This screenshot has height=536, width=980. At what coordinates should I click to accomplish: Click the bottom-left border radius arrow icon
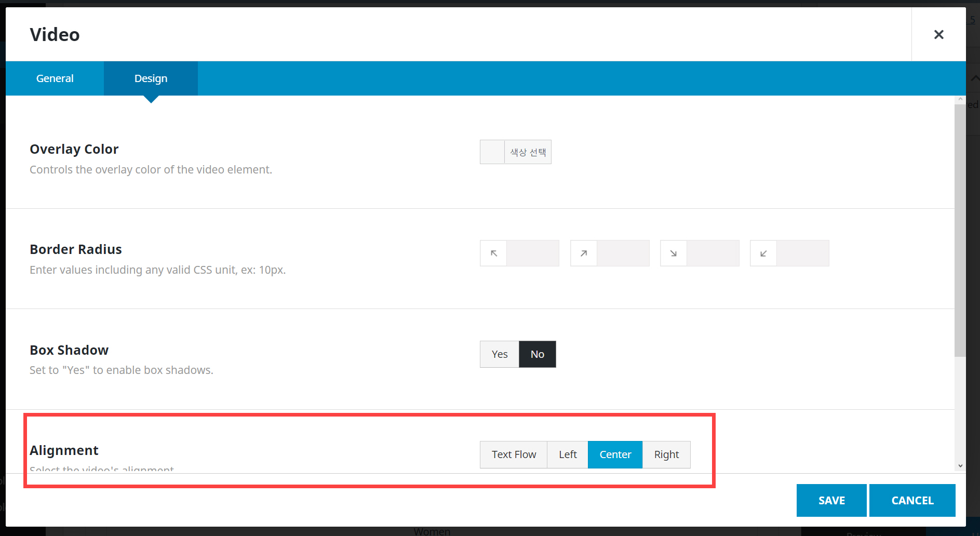point(763,253)
